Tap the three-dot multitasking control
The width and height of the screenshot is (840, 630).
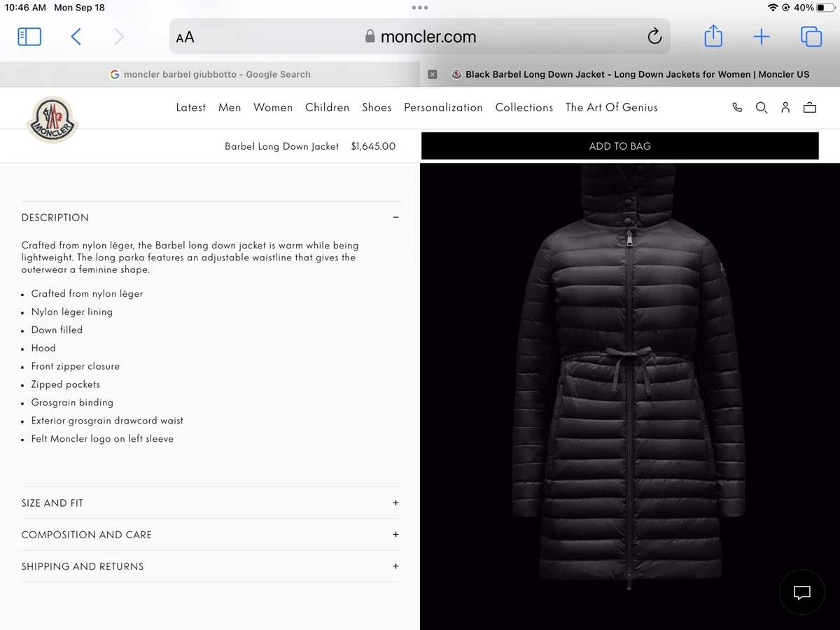coord(420,8)
